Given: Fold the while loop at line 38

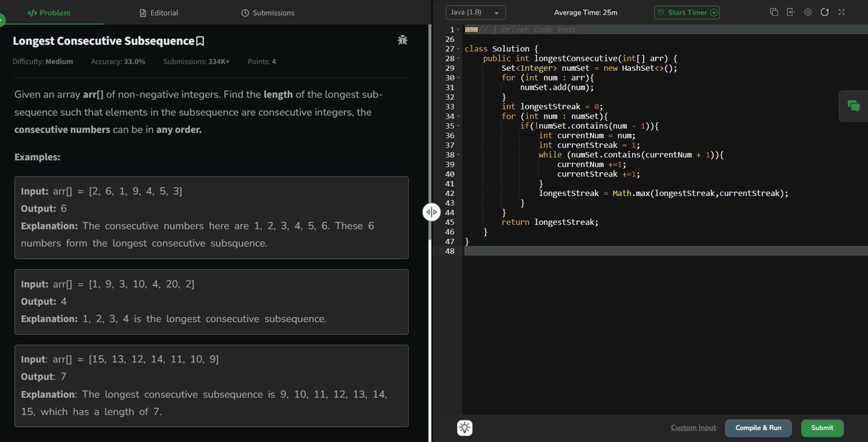Looking at the screenshot, I should (458, 155).
